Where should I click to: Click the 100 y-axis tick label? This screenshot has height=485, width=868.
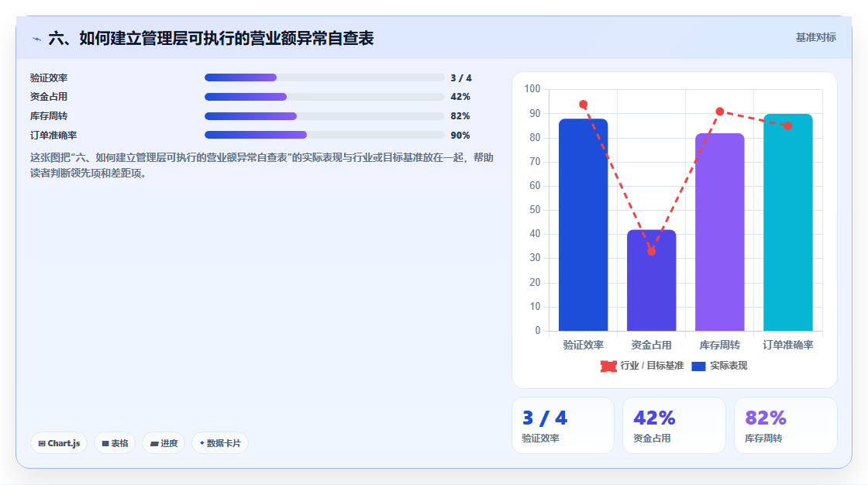tap(532, 89)
